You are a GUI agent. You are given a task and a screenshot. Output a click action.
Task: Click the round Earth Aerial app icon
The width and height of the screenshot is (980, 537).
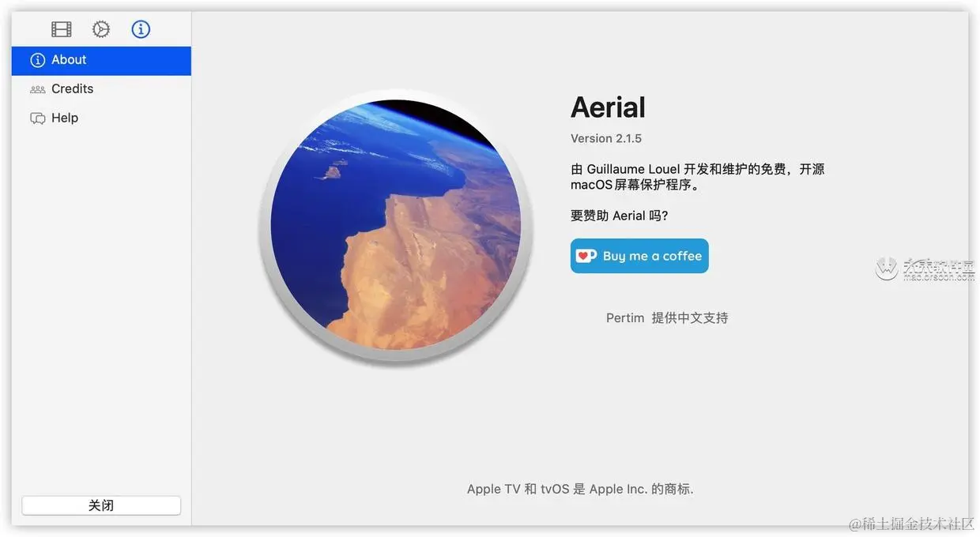point(395,225)
